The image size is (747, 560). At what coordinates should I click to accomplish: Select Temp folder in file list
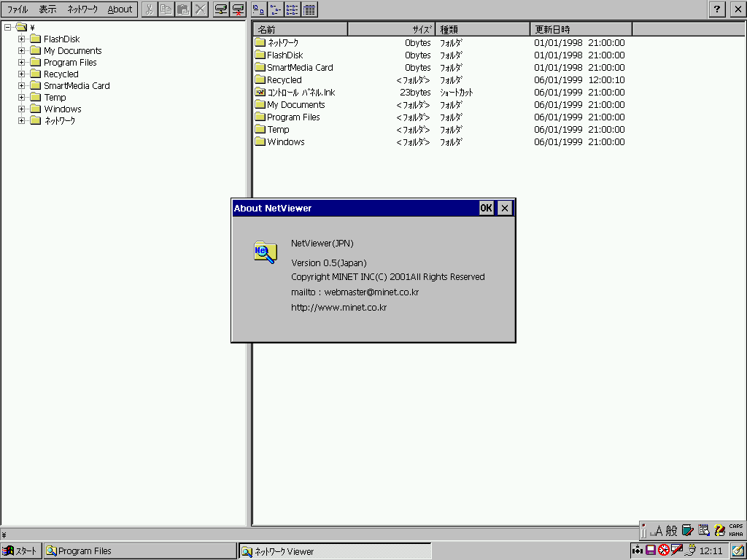[x=278, y=130]
